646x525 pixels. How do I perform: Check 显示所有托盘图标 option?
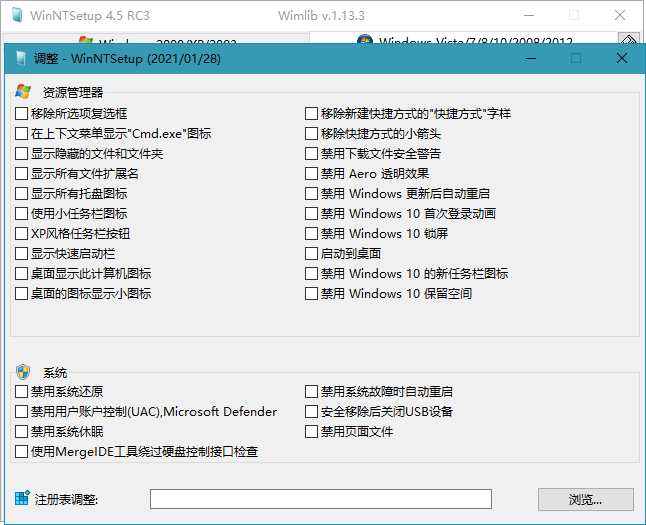[x=21, y=194]
